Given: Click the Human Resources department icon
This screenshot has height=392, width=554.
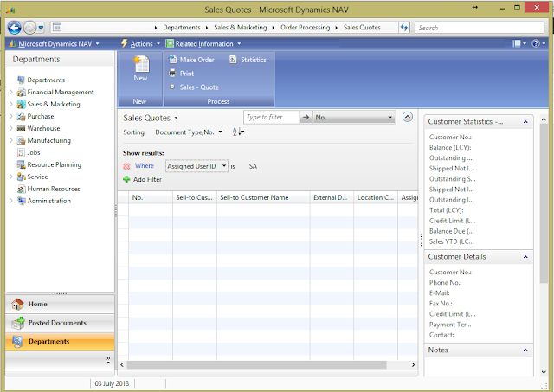Looking at the screenshot, I should (21, 189).
